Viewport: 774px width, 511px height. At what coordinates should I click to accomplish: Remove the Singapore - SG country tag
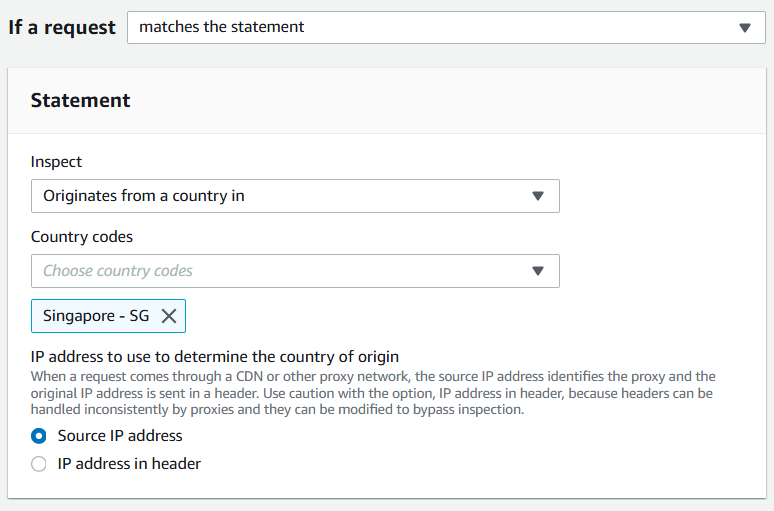coord(169,316)
